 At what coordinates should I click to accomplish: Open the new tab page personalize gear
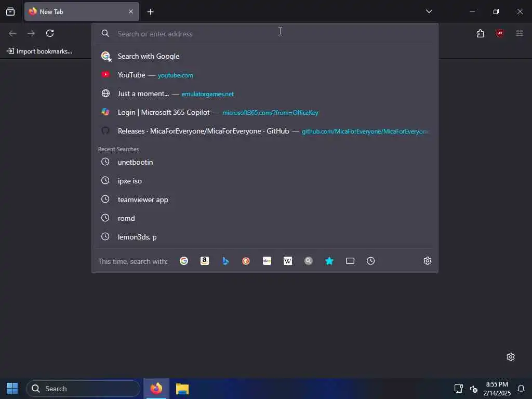511,357
